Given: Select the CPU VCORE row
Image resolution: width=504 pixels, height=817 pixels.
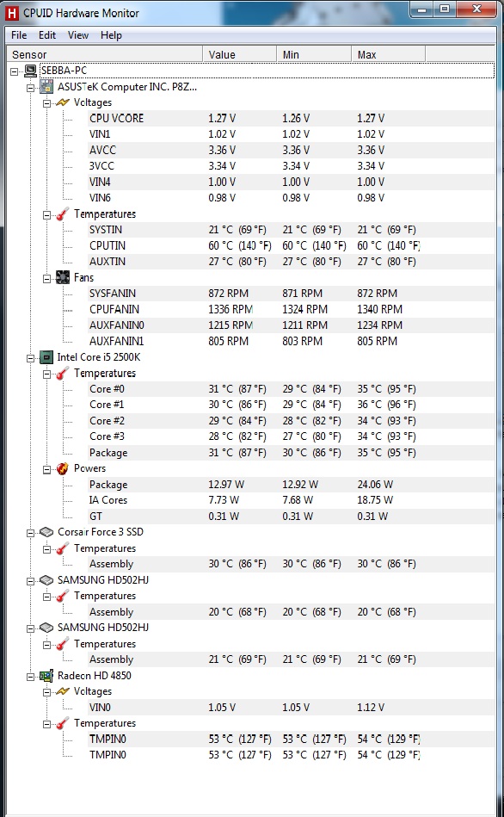Looking at the screenshot, I should [291, 118].
